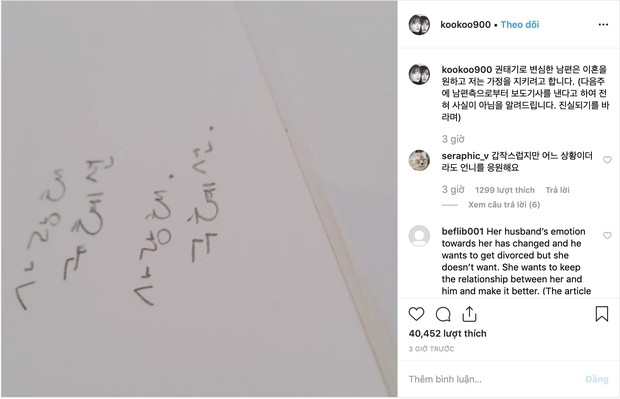Like the post with the heart icon
Screen dimensions: 620x399
pyautogui.click(x=416, y=314)
